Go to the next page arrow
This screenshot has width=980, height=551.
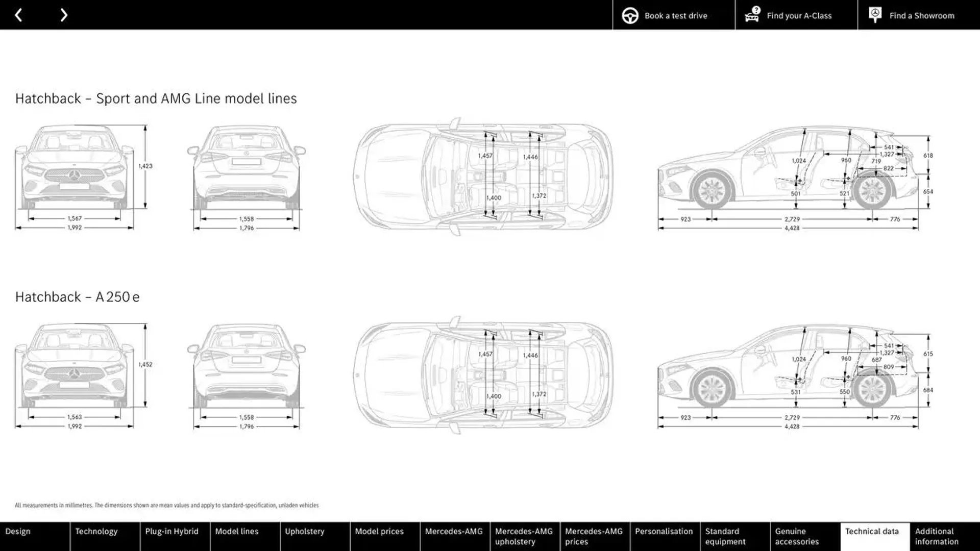click(64, 15)
